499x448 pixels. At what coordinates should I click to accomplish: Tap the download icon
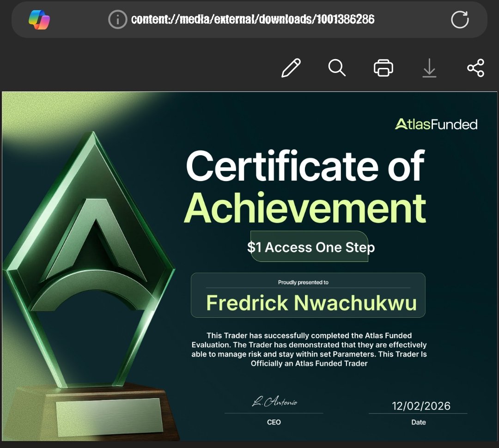coord(430,68)
